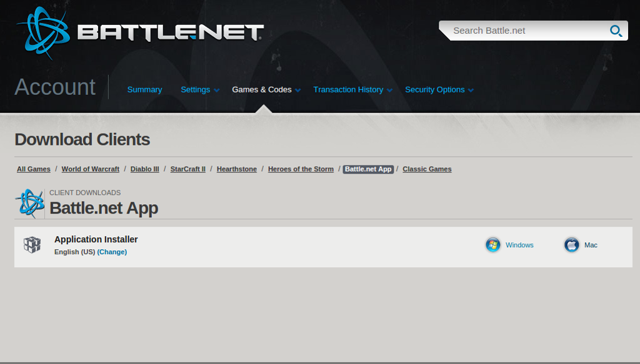This screenshot has height=364, width=640.
Task: Download the Windows installer link
Action: (519, 245)
